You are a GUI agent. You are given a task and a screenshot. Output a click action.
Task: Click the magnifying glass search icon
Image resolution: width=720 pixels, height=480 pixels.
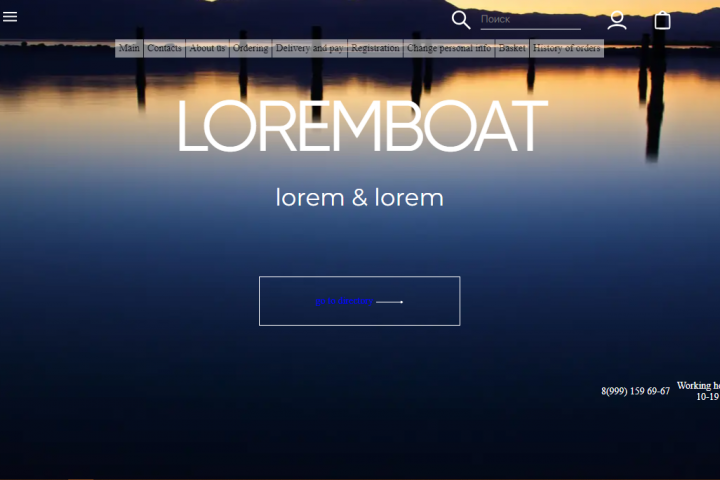[x=461, y=20]
